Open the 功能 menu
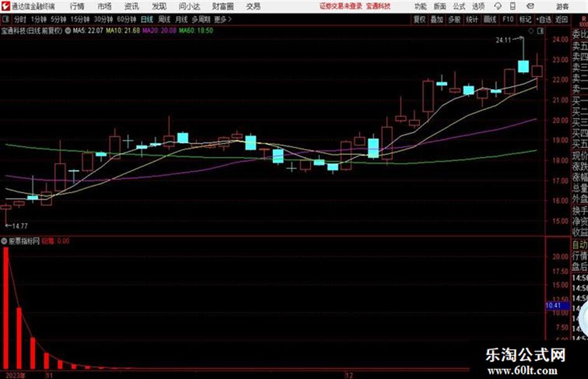The height and width of the screenshot is (379, 588). pyautogui.click(x=421, y=6)
